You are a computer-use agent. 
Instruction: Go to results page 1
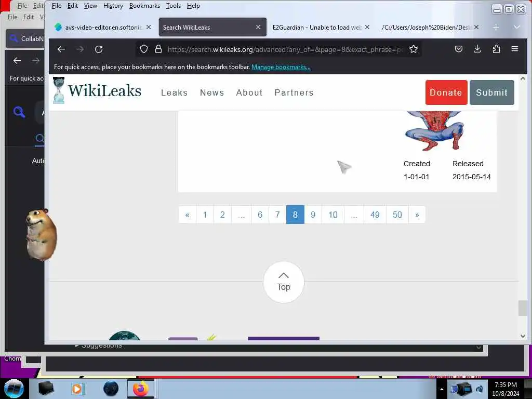click(x=205, y=215)
